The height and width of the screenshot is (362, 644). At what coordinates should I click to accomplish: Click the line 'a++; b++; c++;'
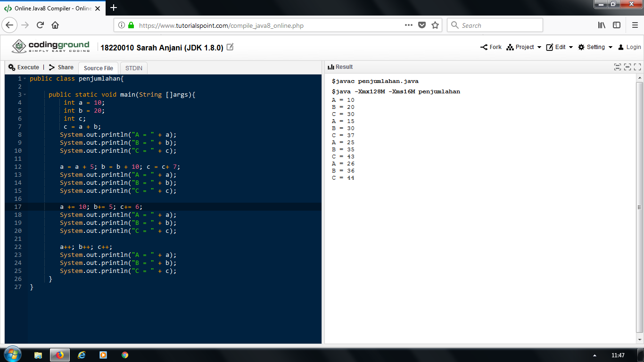point(86,247)
